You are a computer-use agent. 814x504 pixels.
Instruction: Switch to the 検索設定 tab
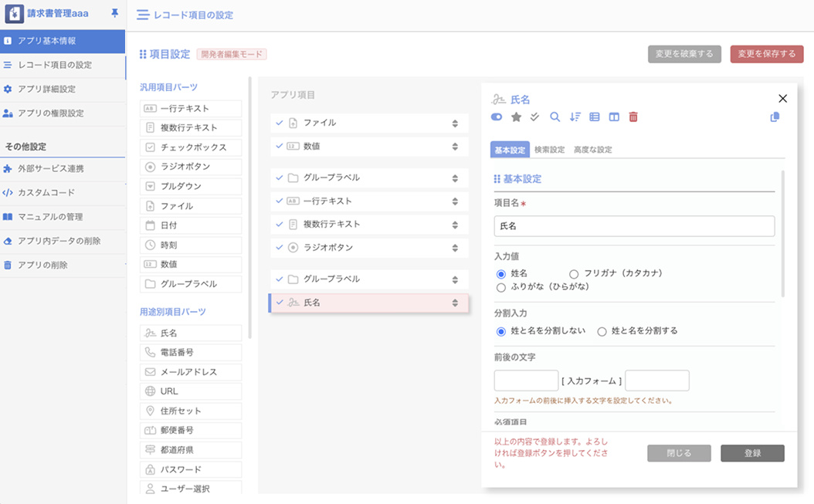pyautogui.click(x=549, y=150)
